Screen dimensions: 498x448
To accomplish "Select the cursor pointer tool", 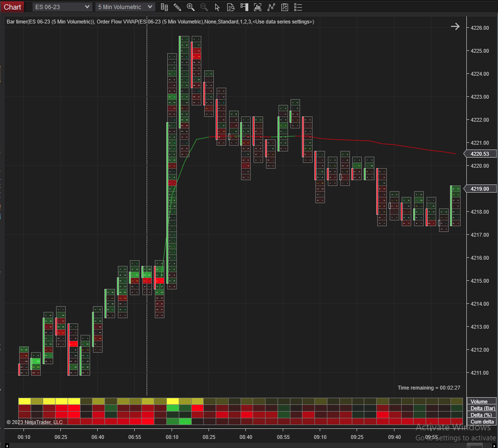I will pos(217,7).
